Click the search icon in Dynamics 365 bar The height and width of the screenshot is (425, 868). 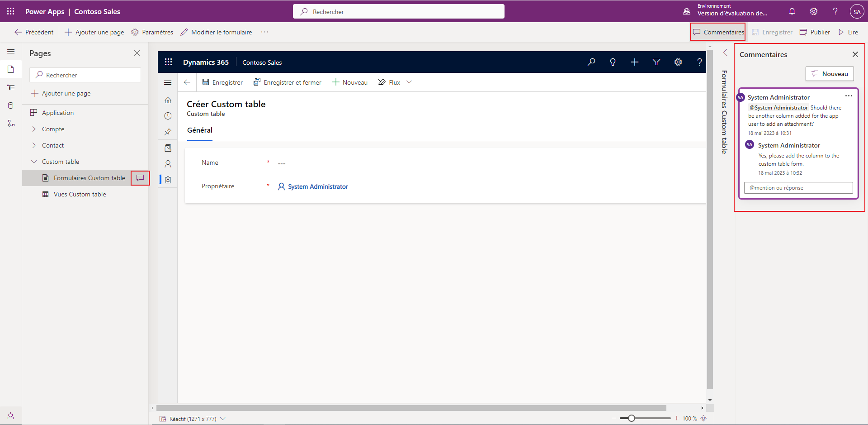591,62
